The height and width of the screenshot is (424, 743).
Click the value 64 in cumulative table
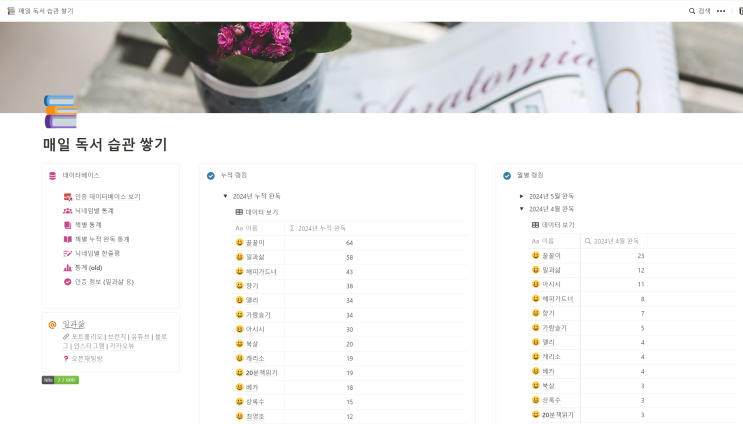[349, 243]
